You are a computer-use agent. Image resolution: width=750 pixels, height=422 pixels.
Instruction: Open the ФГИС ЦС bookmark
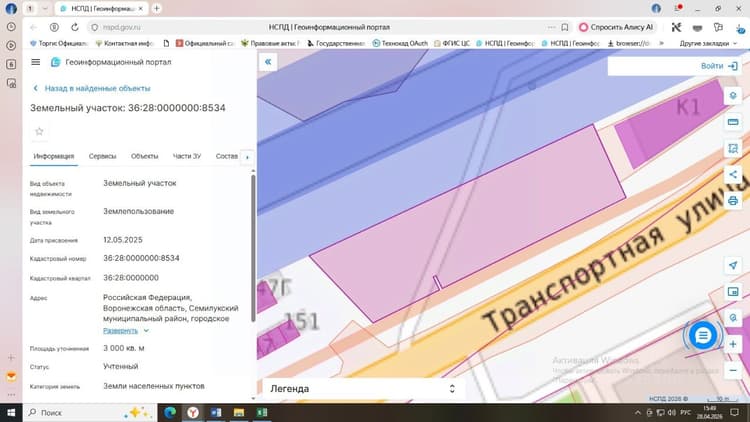point(452,43)
